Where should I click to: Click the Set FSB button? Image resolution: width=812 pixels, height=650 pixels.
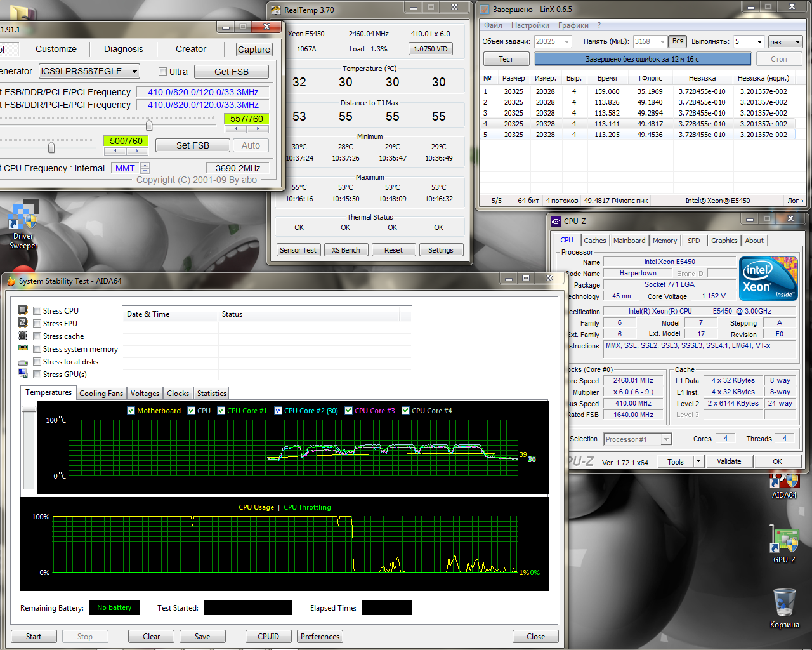click(x=192, y=145)
